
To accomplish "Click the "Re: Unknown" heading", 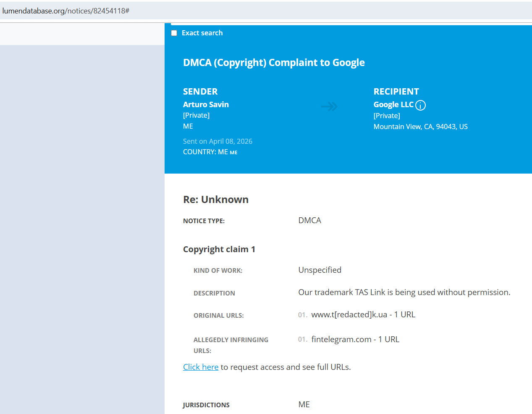I will tap(216, 200).
